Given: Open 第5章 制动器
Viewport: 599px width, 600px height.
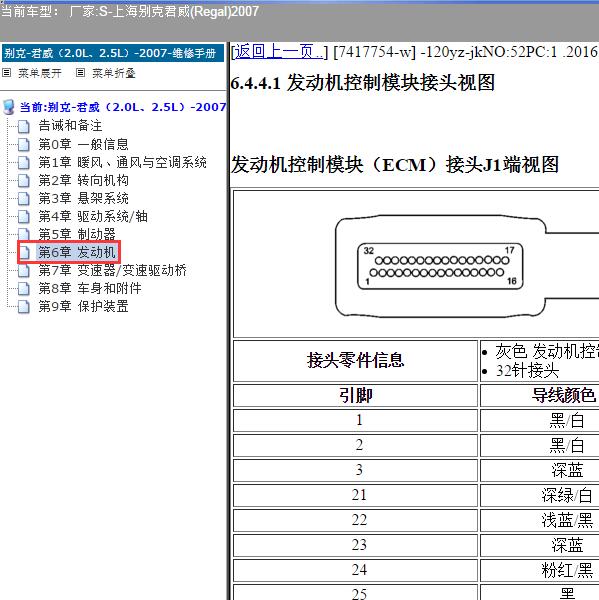Looking at the screenshot, I should click(77, 234).
